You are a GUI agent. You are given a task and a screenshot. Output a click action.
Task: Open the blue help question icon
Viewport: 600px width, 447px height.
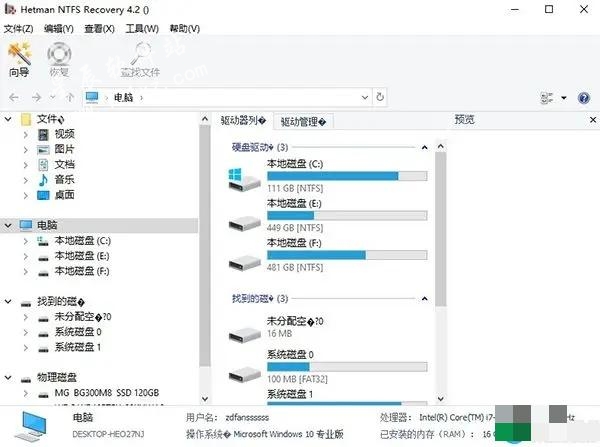pos(584,98)
